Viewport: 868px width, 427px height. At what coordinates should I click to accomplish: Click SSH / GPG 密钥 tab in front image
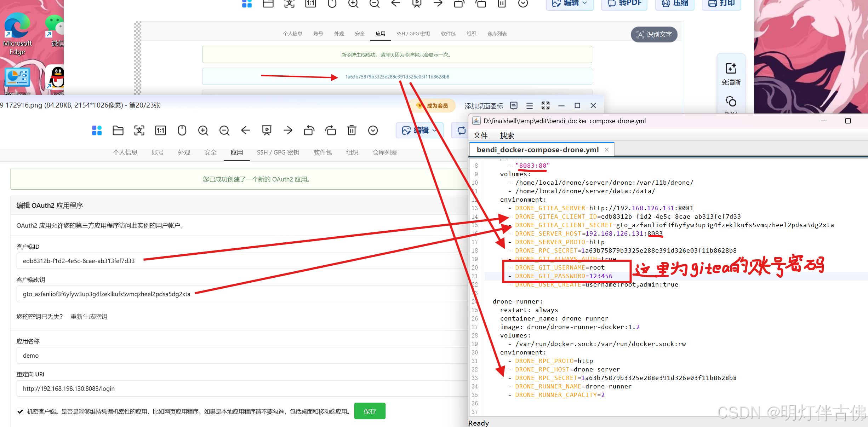278,152
